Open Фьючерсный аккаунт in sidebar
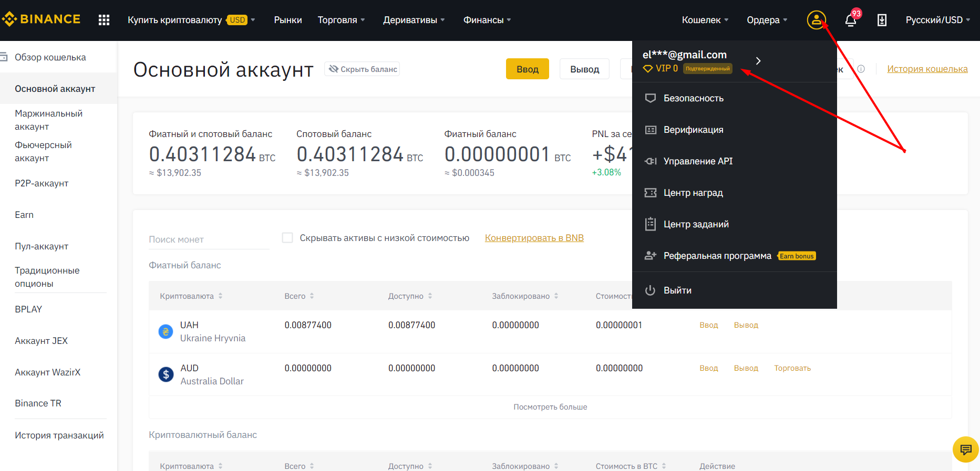Image resolution: width=980 pixels, height=471 pixels. 43,151
